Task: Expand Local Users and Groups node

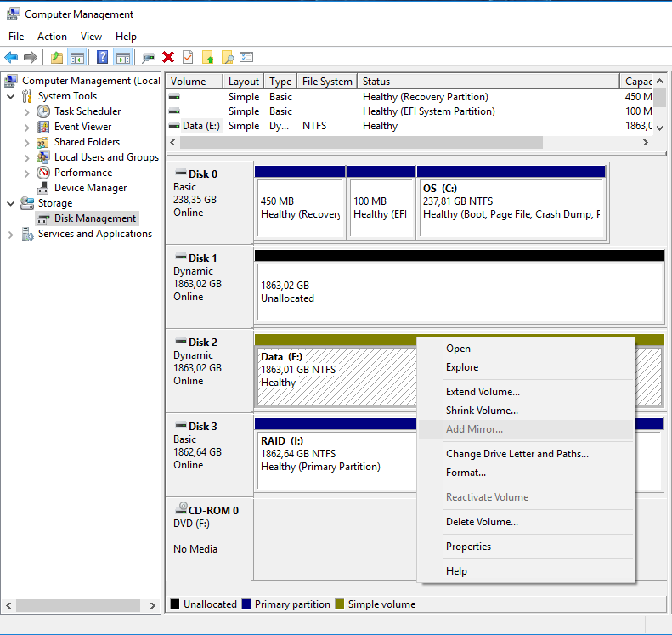Action: click(26, 158)
